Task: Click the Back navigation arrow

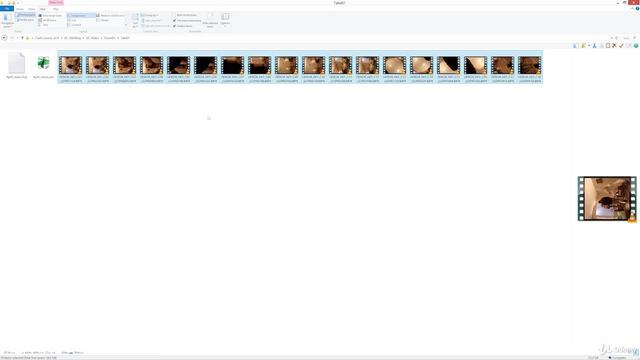Action: pos(4,38)
